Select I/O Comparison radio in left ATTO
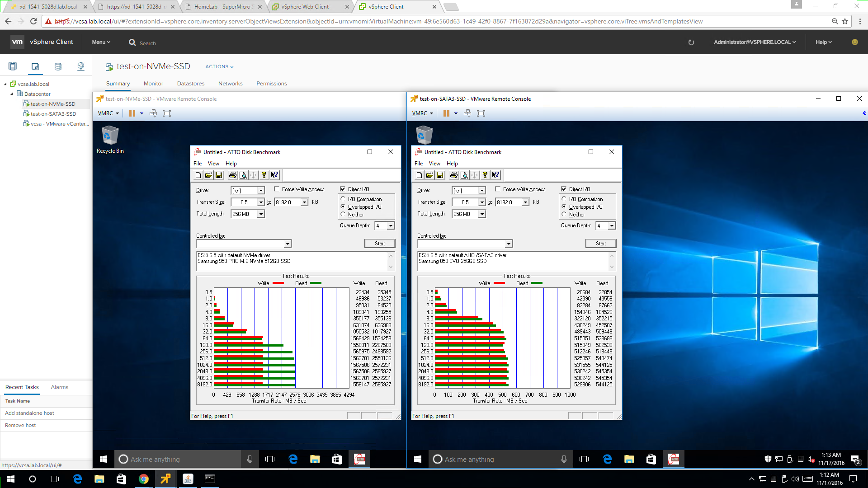This screenshot has height=488, width=868. click(343, 199)
